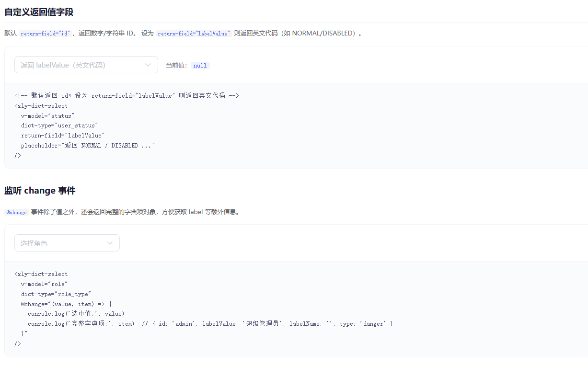Viewport: 588px width, 366px height.
Task: Click inside the 选择角色 placeholder input area
Action: tap(53, 243)
